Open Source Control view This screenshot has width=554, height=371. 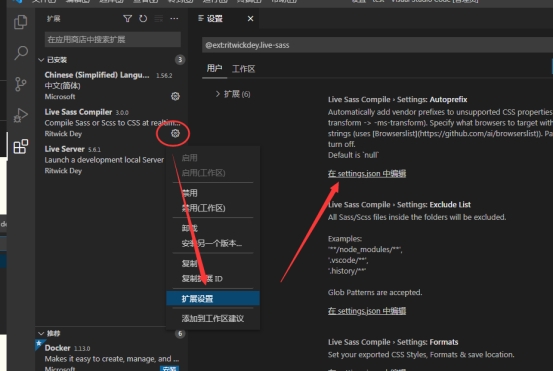click(x=20, y=84)
